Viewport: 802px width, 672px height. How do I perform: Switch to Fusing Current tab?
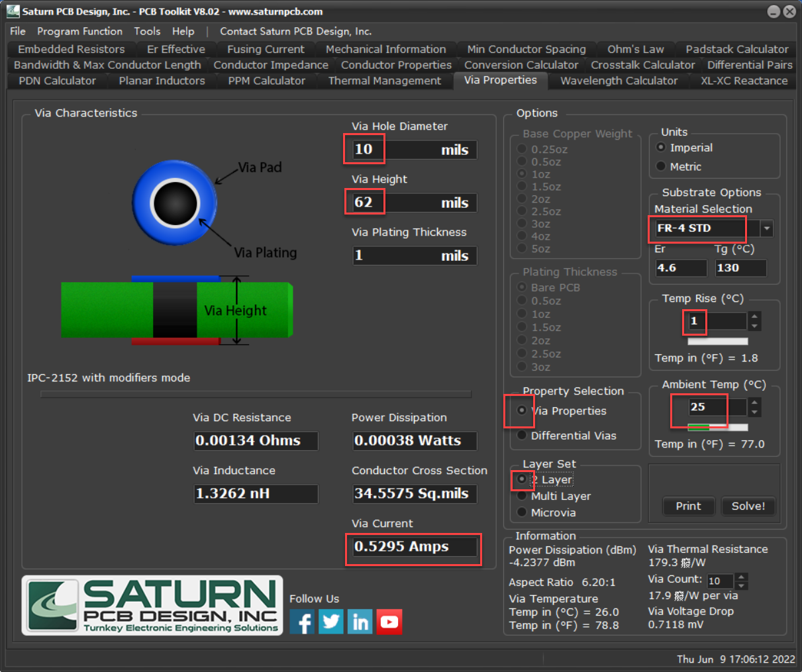coord(266,49)
